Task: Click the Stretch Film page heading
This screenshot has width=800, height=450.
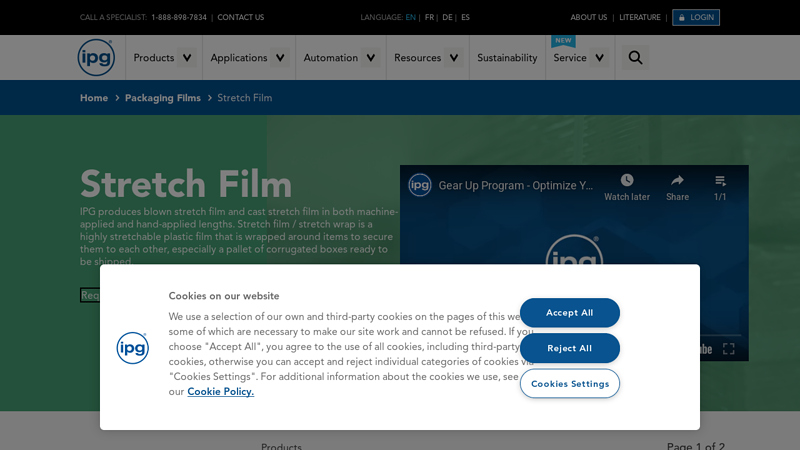Action: pyautogui.click(x=186, y=184)
